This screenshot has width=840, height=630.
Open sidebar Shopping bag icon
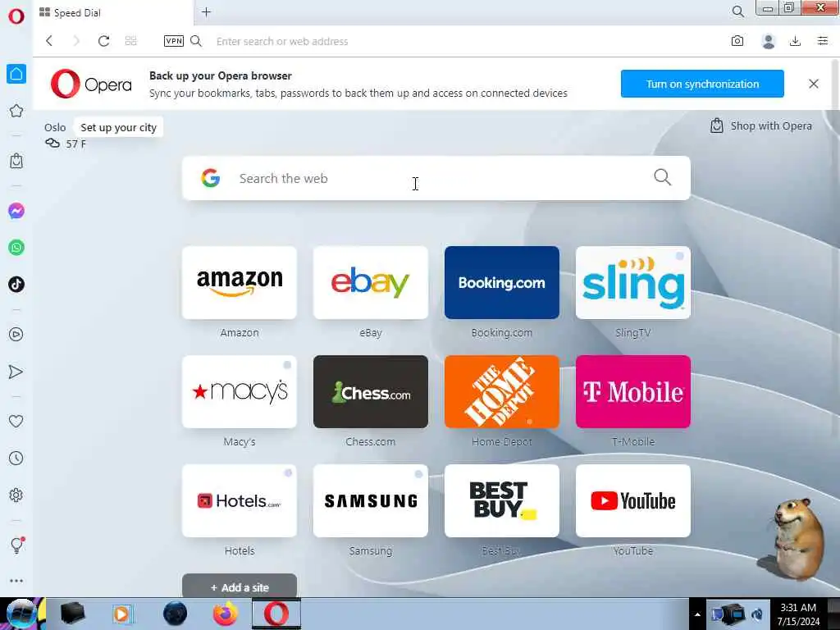(x=16, y=161)
